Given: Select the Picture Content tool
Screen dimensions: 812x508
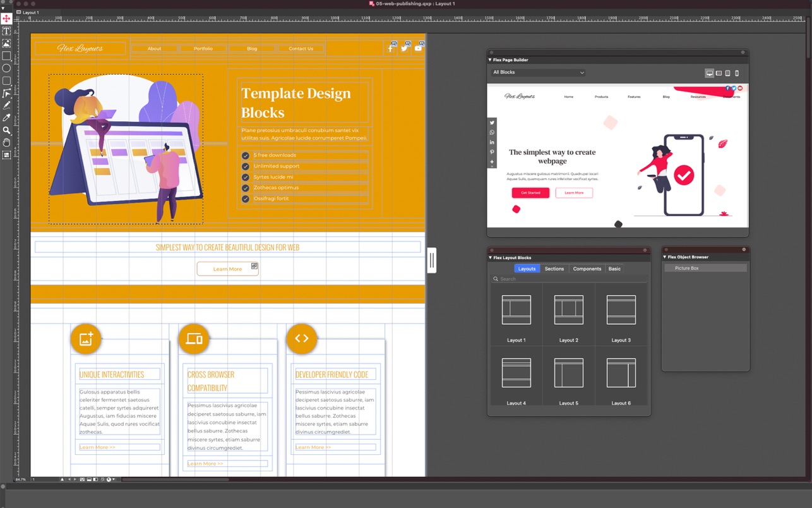Looking at the screenshot, I should pyautogui.click(x=6, y=44).
